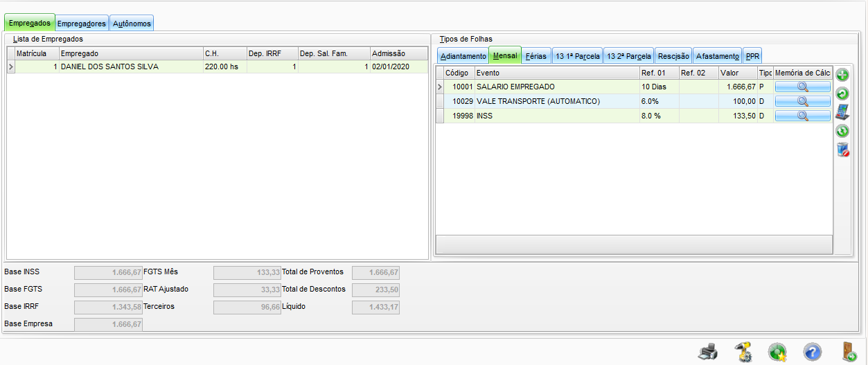Click the green double-arrow recalculate icon

coord(842,131)
